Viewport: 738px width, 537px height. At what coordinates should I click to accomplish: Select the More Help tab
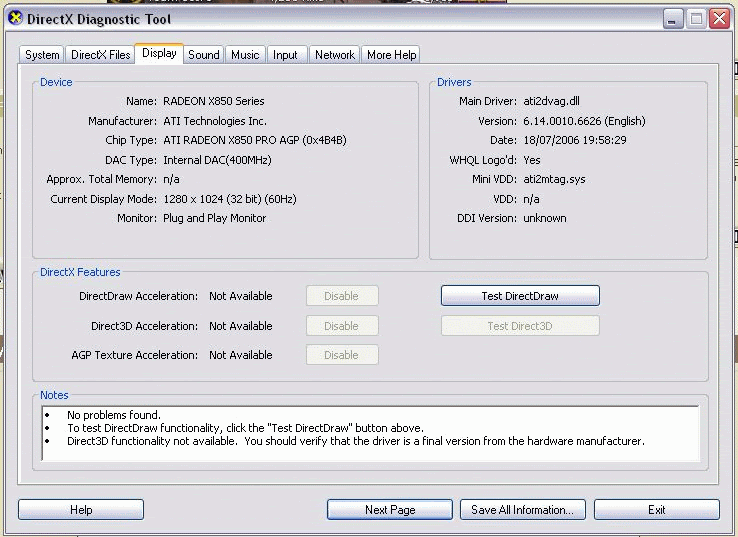391,55
